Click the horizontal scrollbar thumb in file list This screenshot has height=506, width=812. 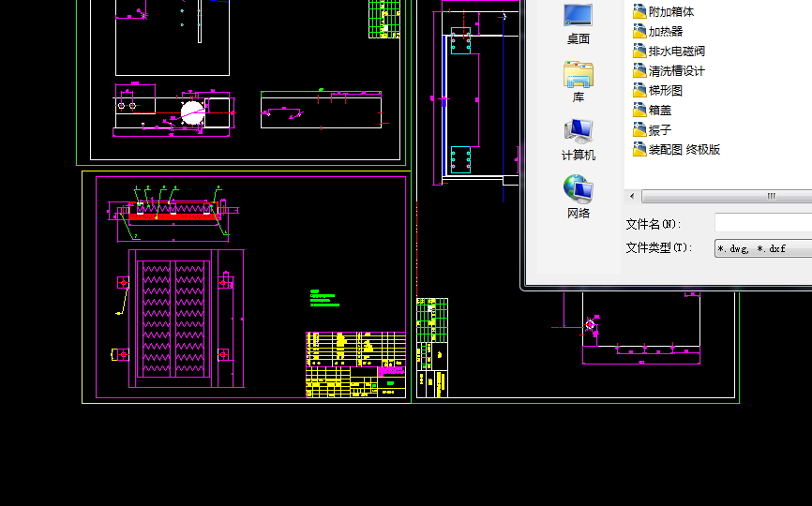pos(727,196)
